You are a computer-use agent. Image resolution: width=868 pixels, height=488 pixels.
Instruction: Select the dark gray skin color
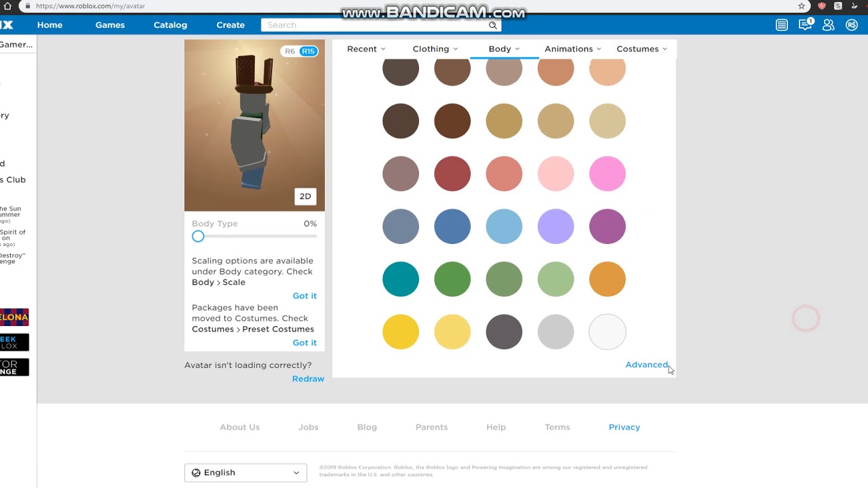[504, 332]
